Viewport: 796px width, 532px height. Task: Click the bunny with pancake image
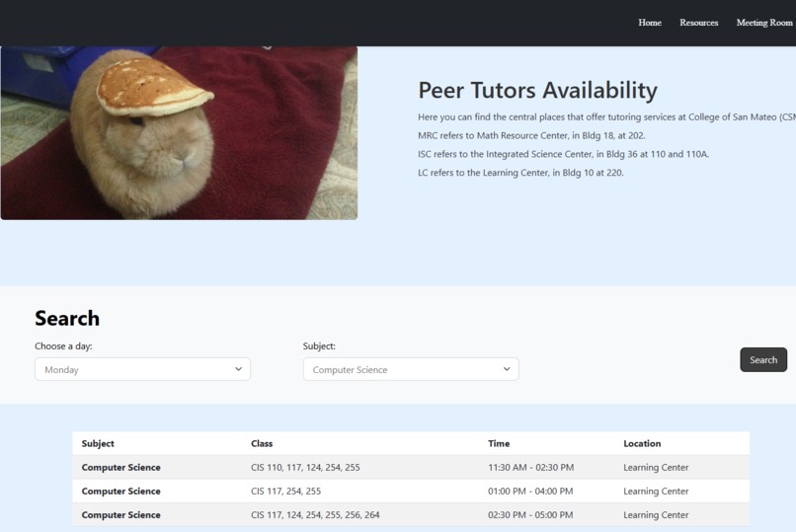point(179,133)
